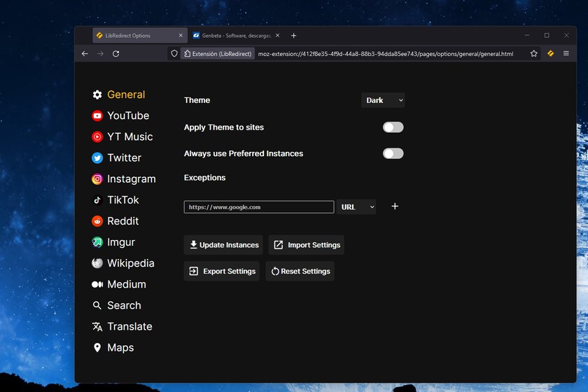Open the LibRedirect extension toolbar icon
Screen dimensions: 588x392
point(550,54)
